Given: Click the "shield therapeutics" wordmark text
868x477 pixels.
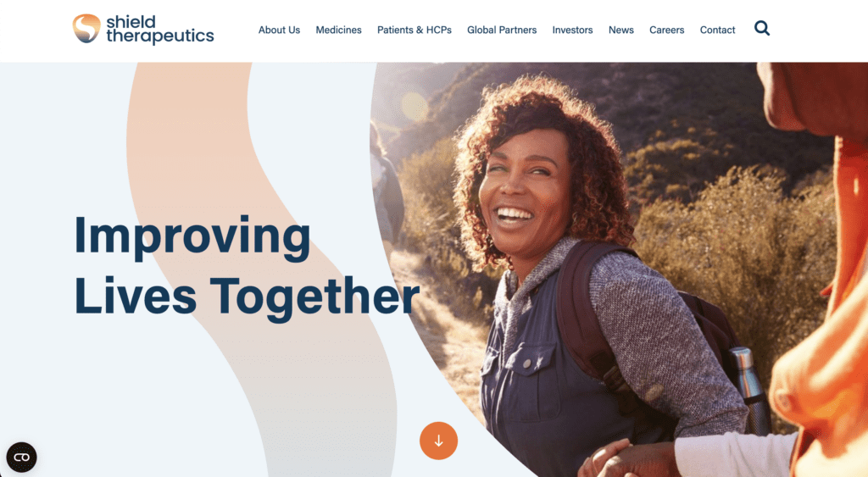Looking at the screenshot, I should coord(160,30).
